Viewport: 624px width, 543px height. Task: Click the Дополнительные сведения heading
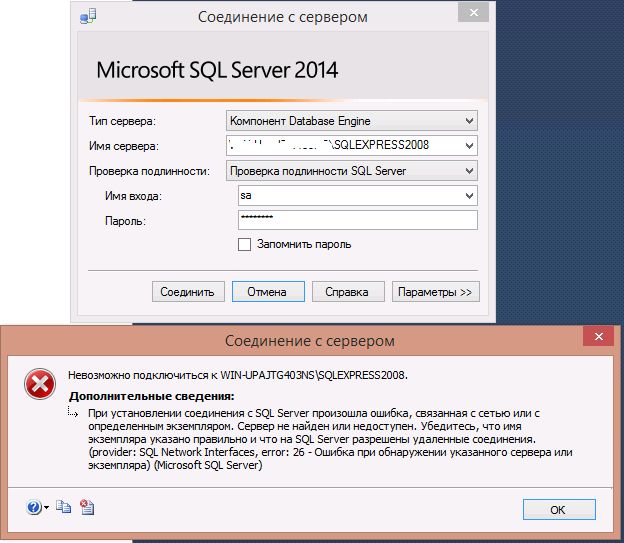pyautogui.click(x=152, y=396)
